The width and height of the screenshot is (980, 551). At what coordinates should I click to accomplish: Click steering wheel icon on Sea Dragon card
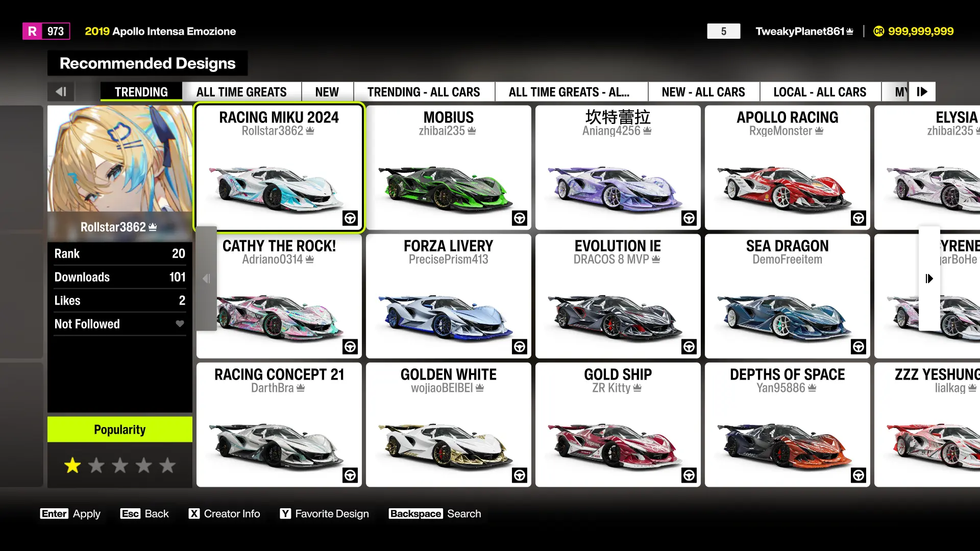point(859,347)
